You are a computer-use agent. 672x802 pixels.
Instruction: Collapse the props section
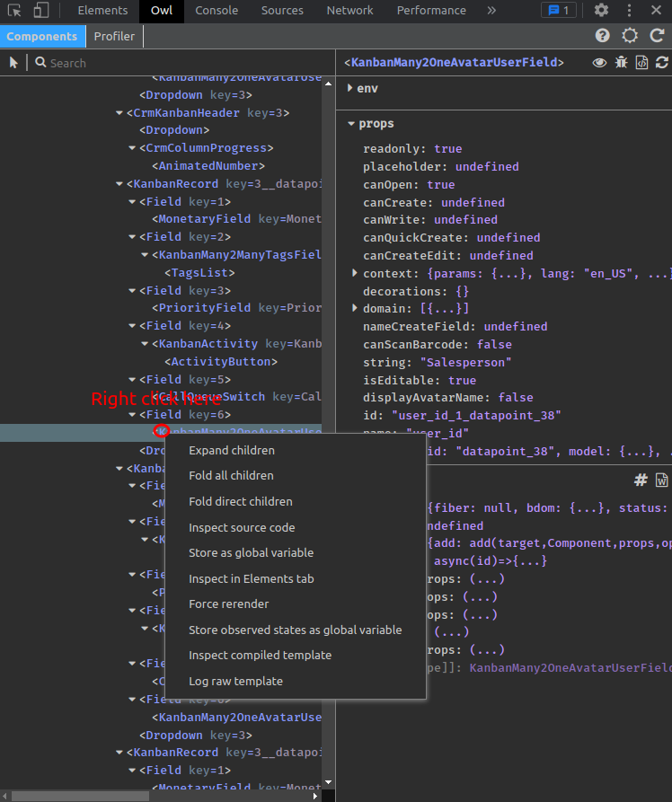[351, 124]
